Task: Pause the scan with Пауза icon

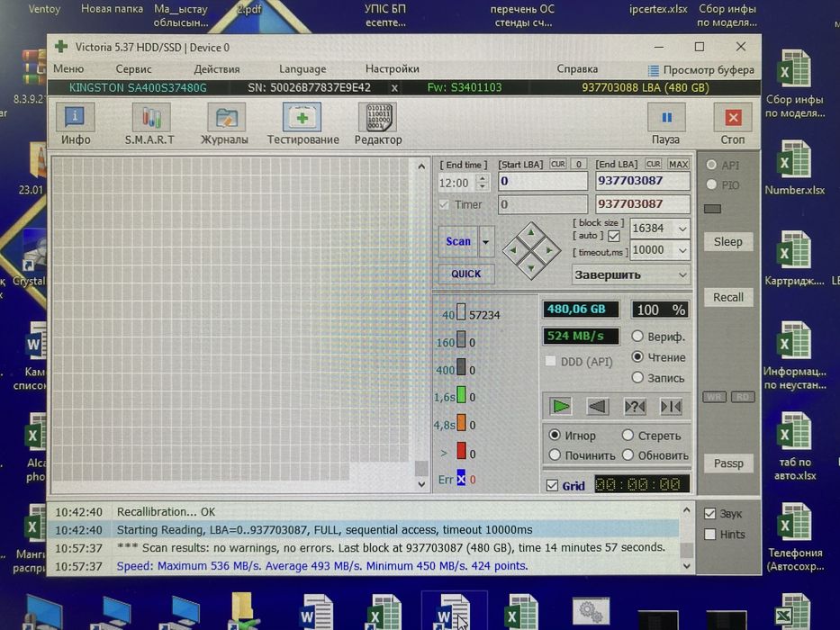Action: pyautogui.click(x=666, y=117)
